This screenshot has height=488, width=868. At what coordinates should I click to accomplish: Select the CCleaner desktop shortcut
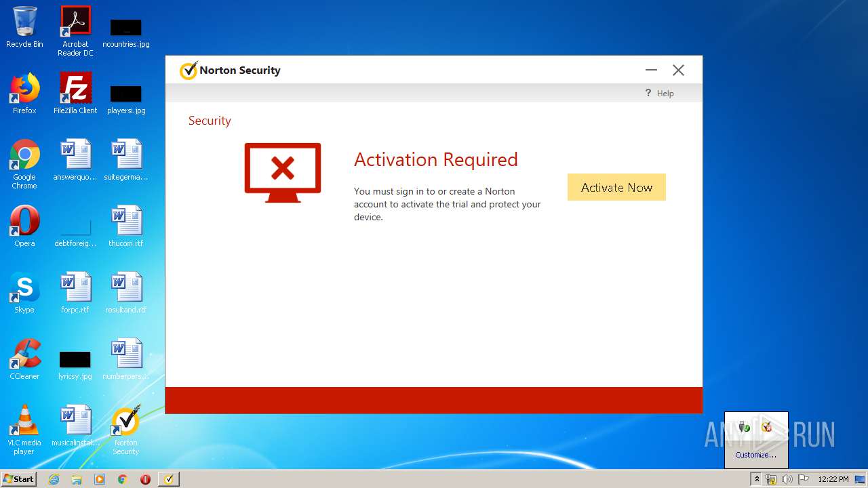click(x=24, y=359)
